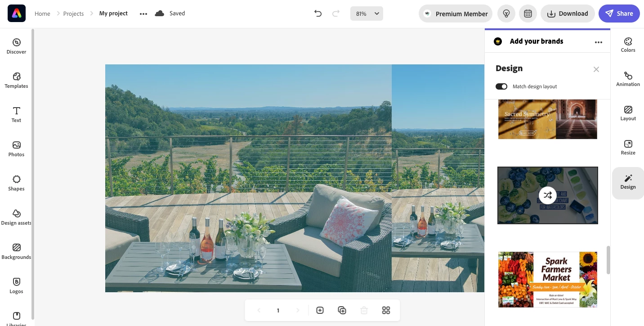Open the Templates panel
644x326 pixels.
coord(16,81)
